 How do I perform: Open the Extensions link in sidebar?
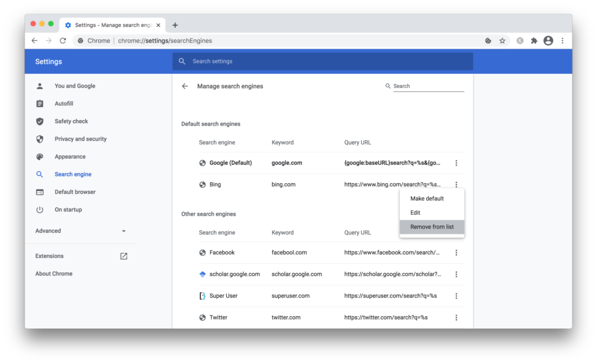[50, 256]
